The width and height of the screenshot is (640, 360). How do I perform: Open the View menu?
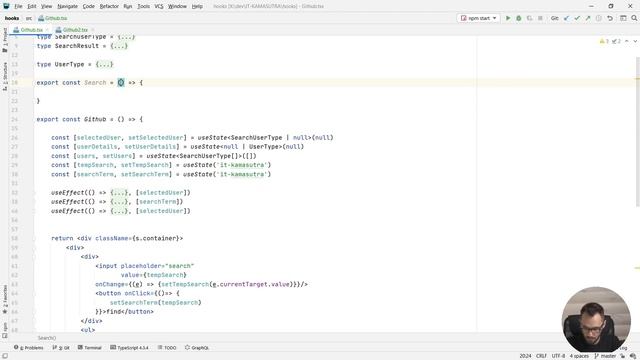pyautogui.click(x=47, y=6)
